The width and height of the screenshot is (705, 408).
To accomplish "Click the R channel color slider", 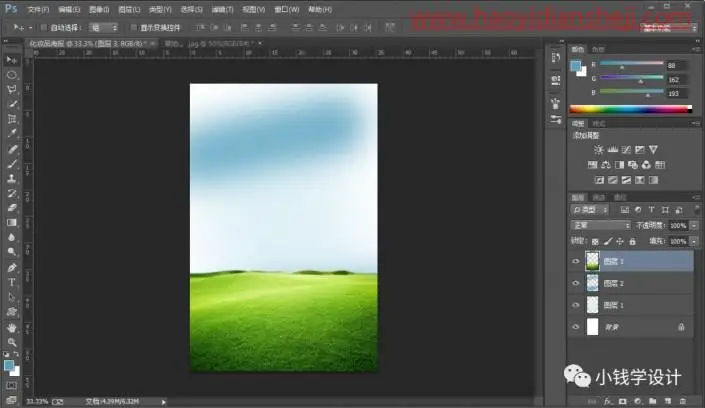I will 631,64.
